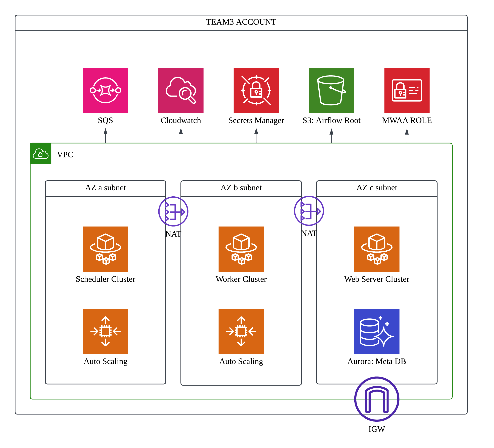Click the AZ a subnet header label
This screenshot has height=448, width=494.
tap(105, 188)
